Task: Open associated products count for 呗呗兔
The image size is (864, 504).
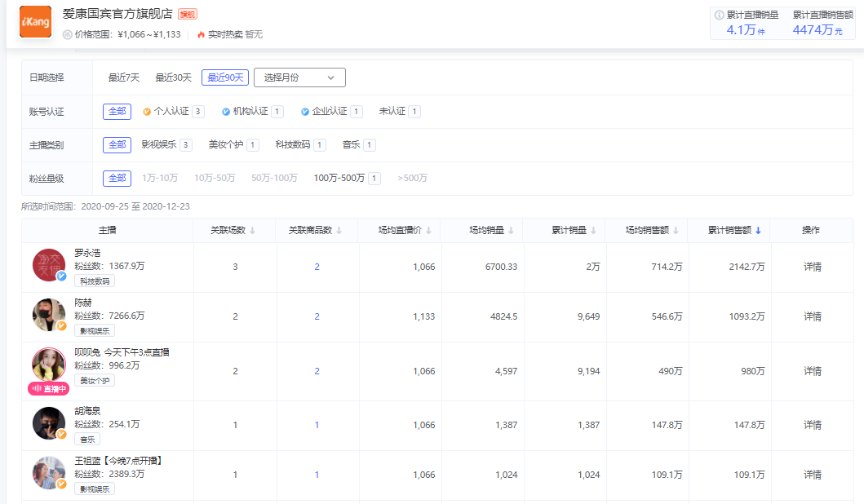Action: tap(317, 371)
